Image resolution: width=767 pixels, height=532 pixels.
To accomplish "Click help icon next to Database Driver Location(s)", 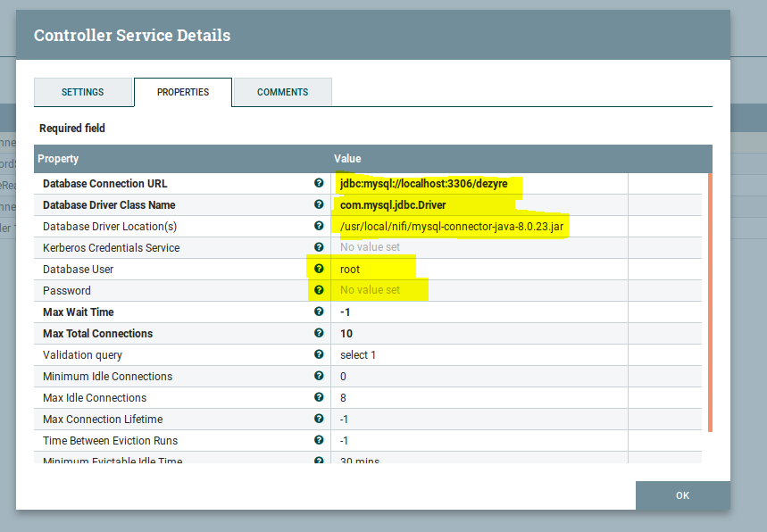I will [x=319, y=226].
